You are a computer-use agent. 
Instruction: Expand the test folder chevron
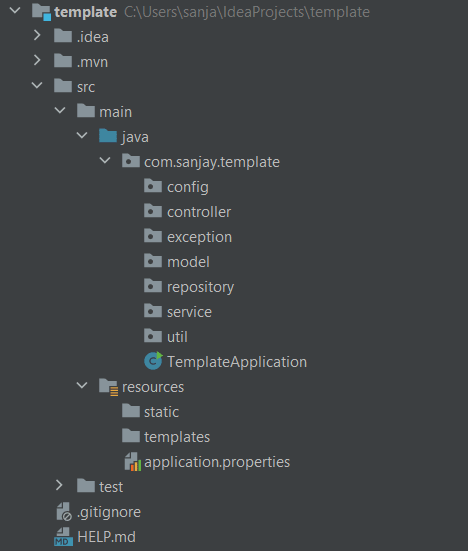(59, 485)
